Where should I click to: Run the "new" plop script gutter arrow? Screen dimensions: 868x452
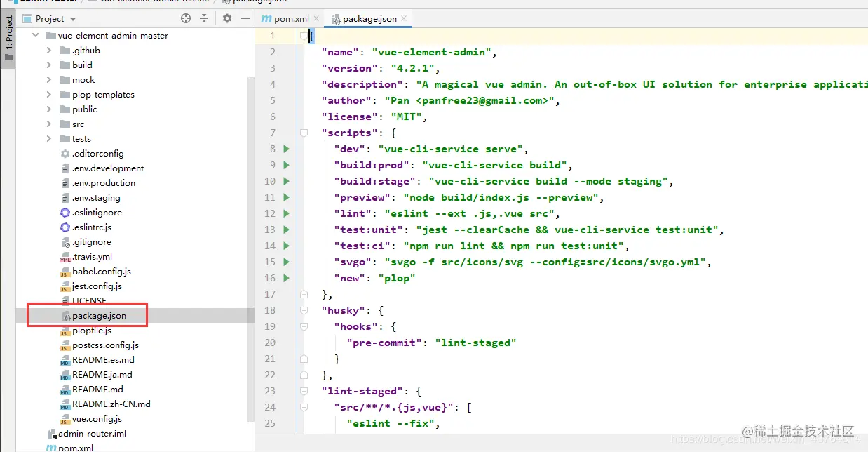pyautogui.click(x=286, y=278)
